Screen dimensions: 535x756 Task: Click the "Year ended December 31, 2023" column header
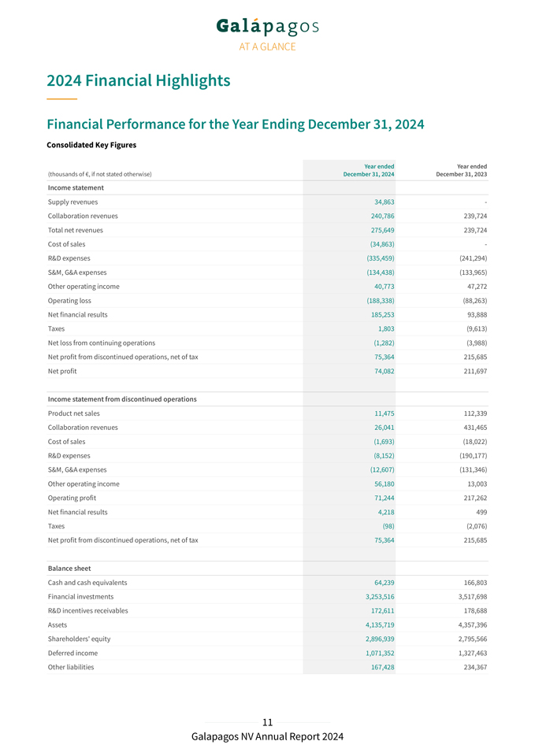[461, 170]
